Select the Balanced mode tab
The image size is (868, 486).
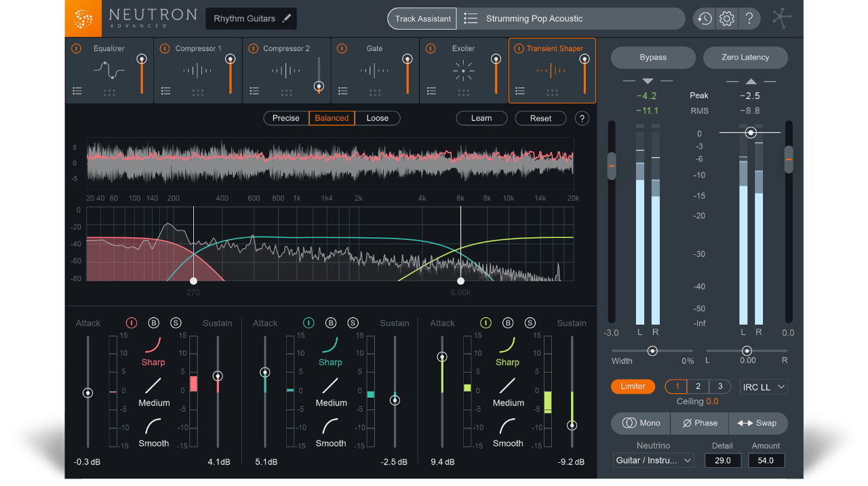[332, 118]
